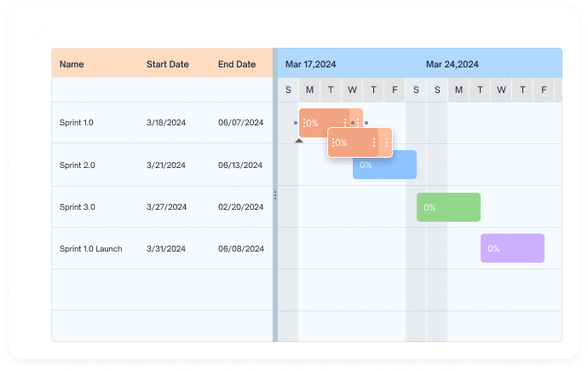Select the Sprint 1.0 row name
Screen dimensions: 588x371
click(76, 122)
